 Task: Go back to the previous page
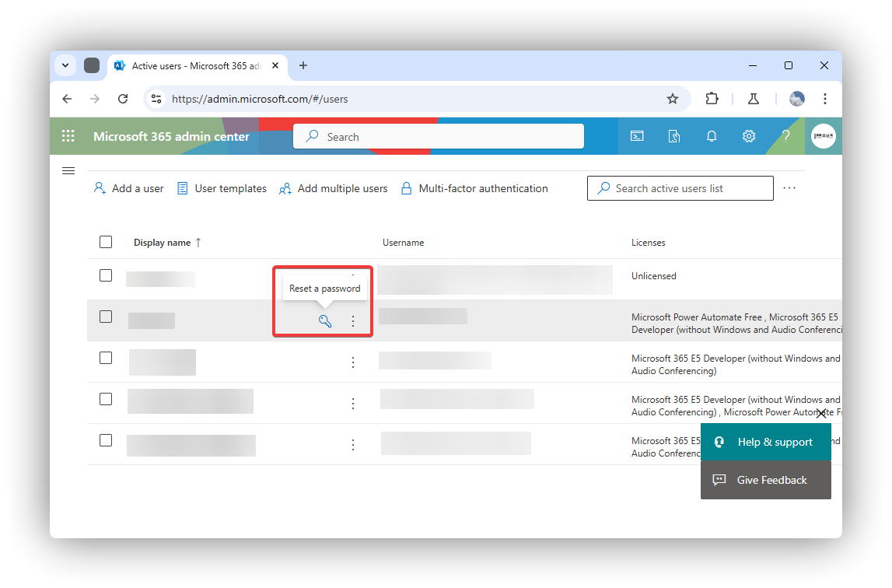[x=67, y=99]
